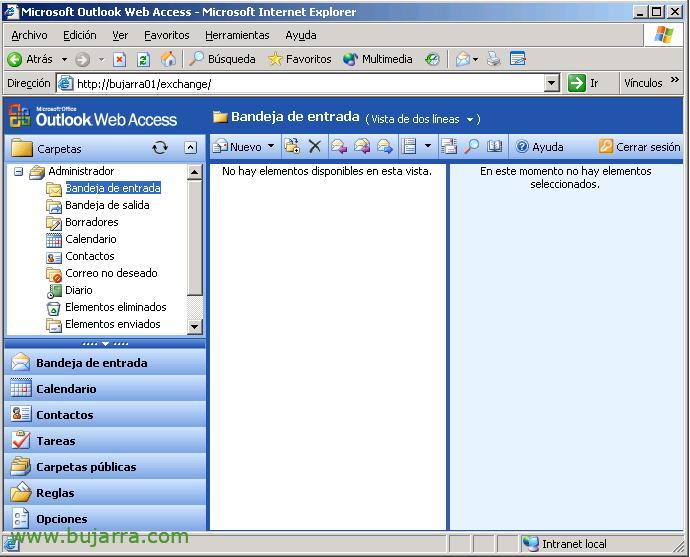Click the folder tree scroll down arrow
This screenshot has height=557, width=690.
[195, 327]
